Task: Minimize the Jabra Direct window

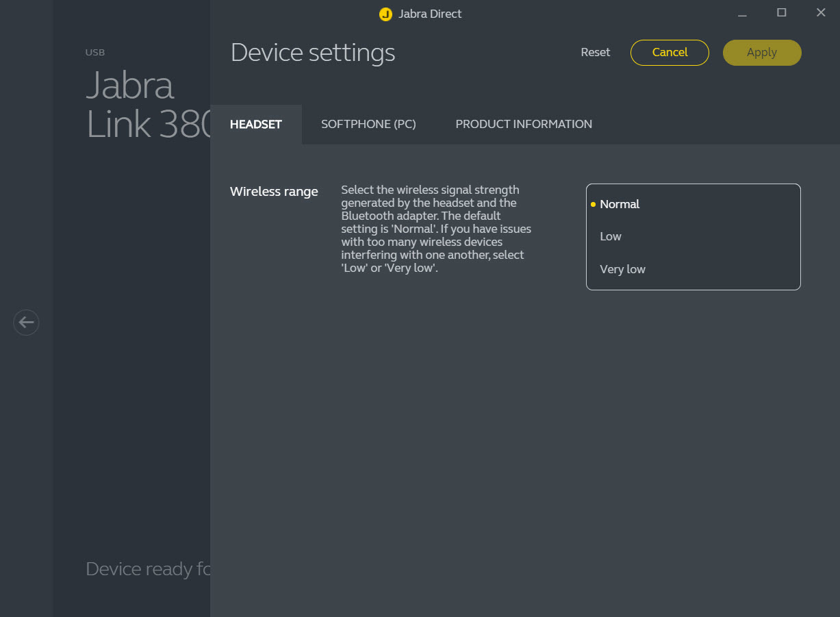Action: [742, 14]
